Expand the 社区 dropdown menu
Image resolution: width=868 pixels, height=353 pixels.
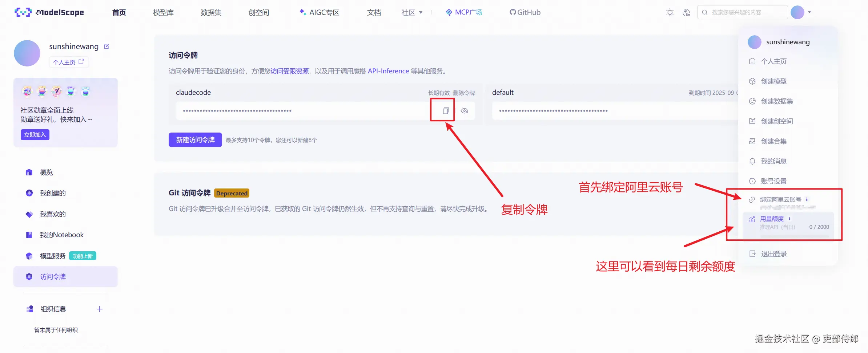[x=412, y=12]
